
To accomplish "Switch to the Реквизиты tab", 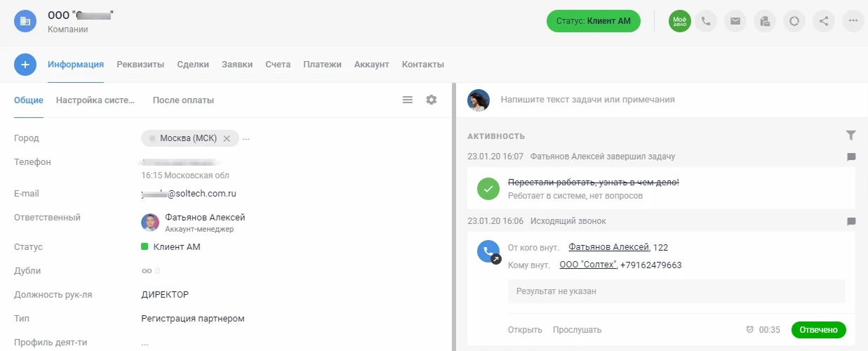I will point(140,65).
